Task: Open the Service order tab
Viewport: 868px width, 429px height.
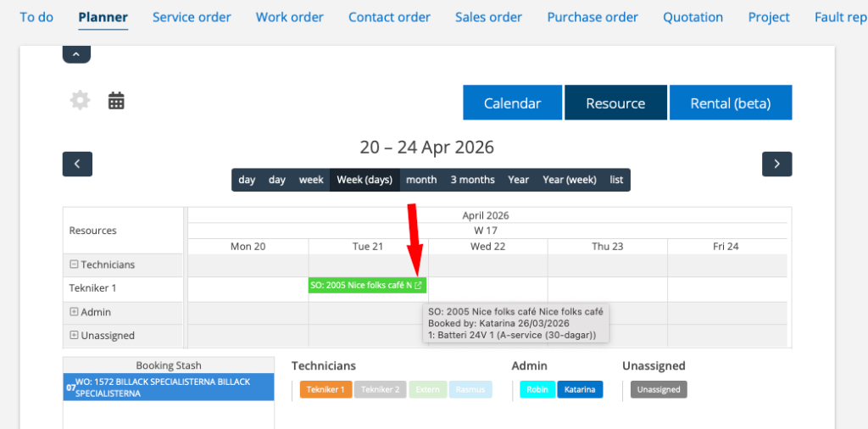Action: (192, 17)
